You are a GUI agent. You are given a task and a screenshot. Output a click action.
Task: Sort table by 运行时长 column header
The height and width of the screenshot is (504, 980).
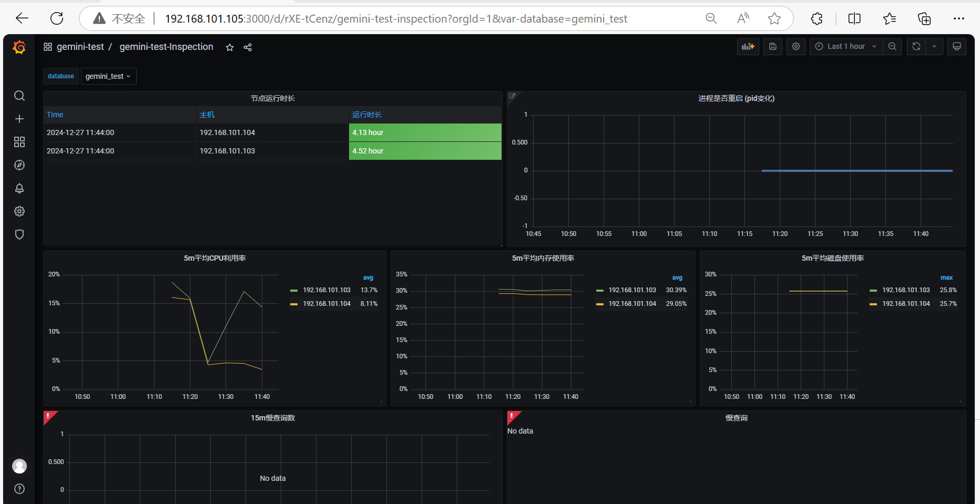coord(367,115)
